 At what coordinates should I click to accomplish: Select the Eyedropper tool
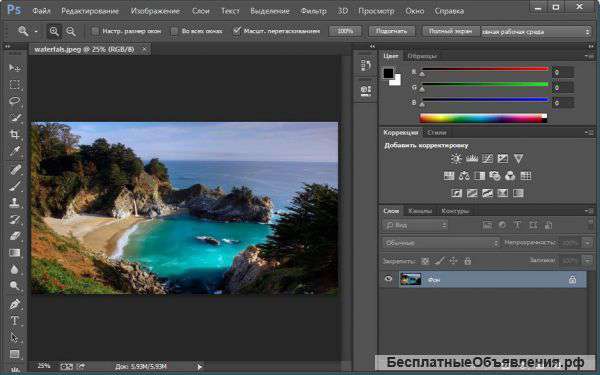click(15, 151)
